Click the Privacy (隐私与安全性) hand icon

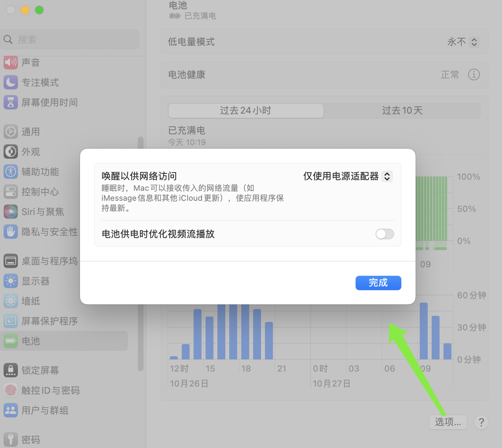[x=11, y=232]
